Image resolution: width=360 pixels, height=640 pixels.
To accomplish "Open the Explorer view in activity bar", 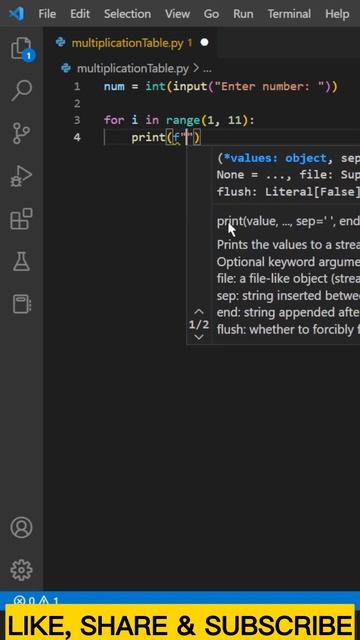I will pyautogui.click(x=22, y=49).
